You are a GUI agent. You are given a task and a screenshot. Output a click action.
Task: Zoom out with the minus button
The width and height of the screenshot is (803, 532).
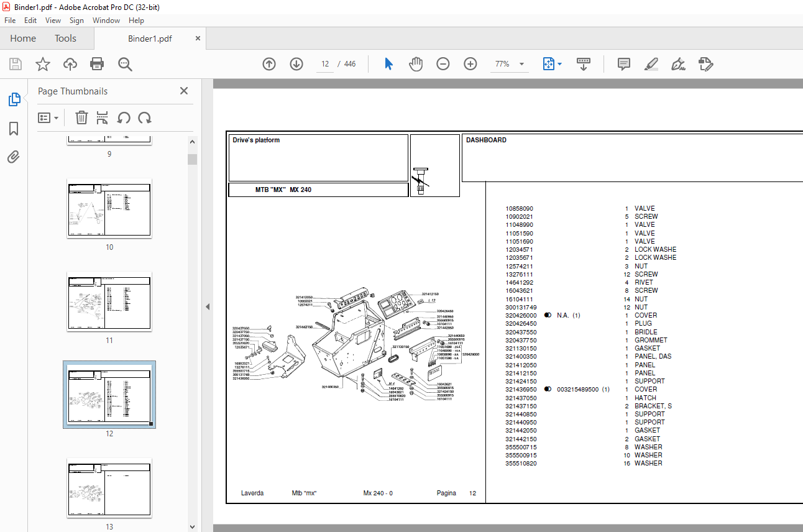(x=443, y=64)
